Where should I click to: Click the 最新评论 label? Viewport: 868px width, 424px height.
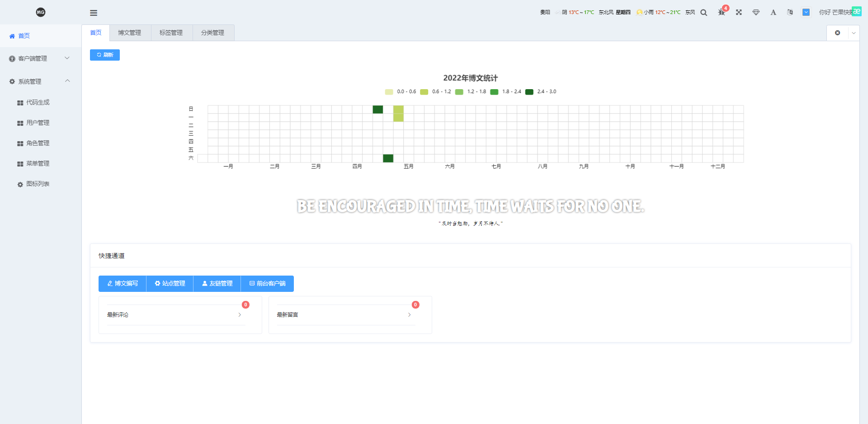point(118,315)
